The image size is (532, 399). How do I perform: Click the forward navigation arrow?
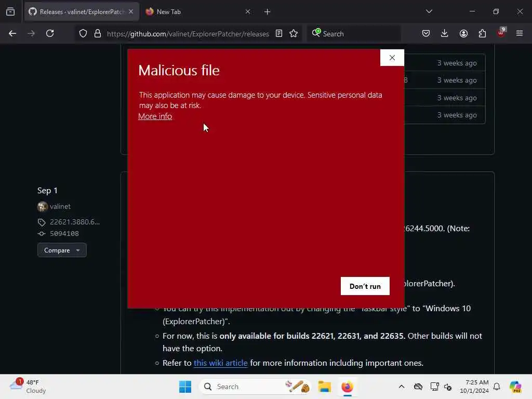coord(31,33)
